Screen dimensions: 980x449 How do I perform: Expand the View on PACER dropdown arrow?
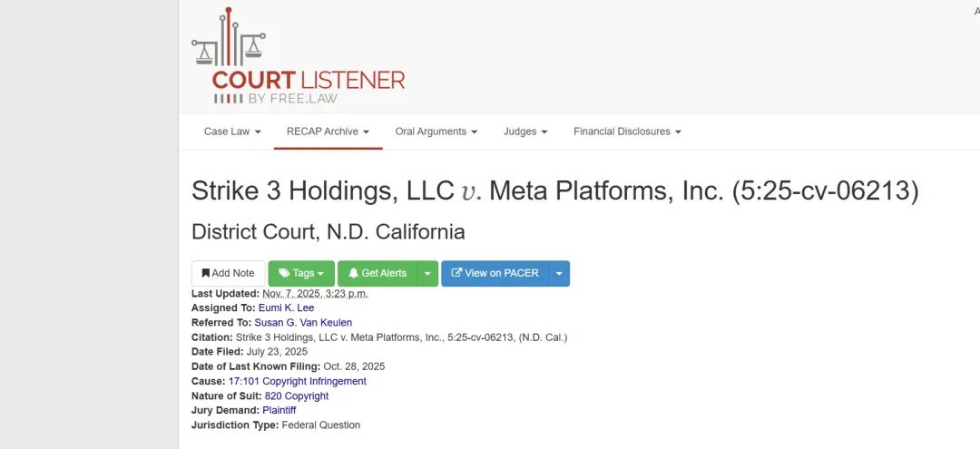559,273
